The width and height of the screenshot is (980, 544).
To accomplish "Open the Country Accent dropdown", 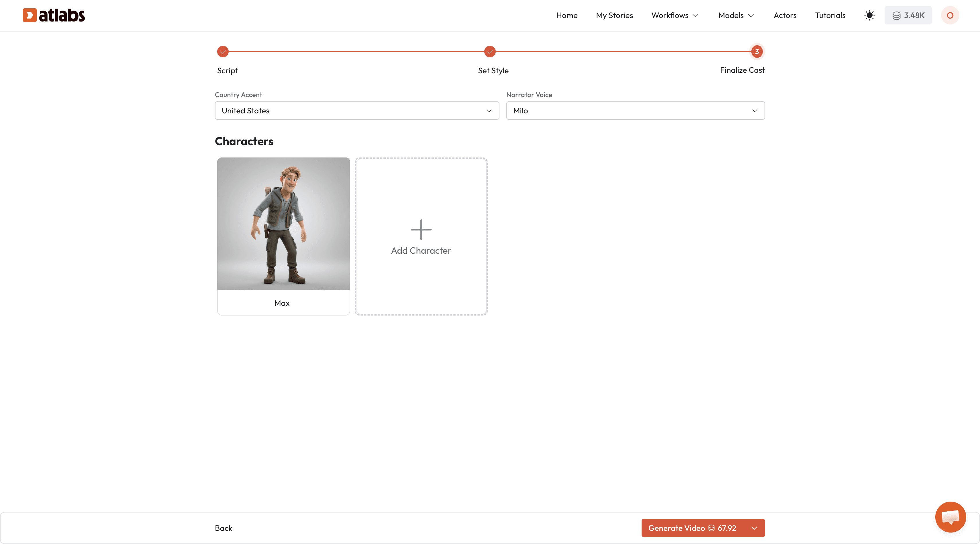I will coord(356,111).
